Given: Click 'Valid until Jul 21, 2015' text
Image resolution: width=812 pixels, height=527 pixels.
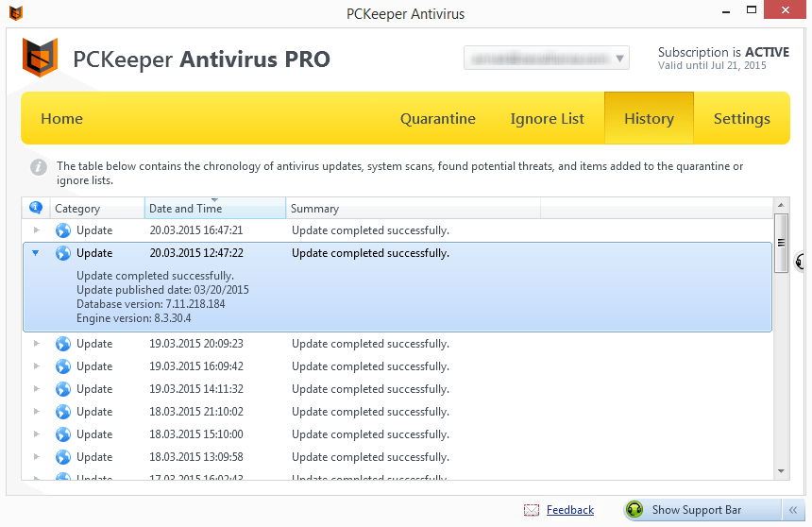Looking at the screenshot, I should (712, 65).
